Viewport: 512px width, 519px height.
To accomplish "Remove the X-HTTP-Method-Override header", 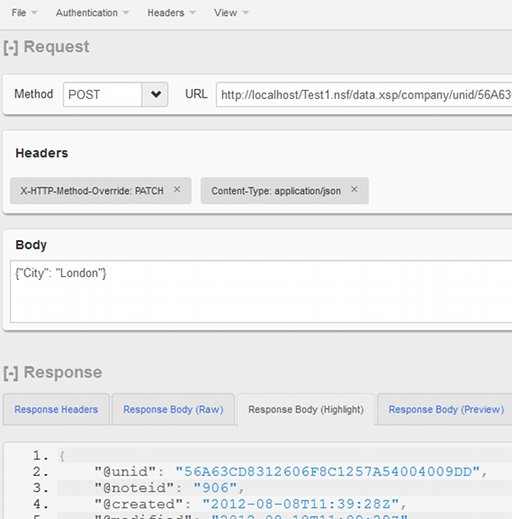I will point(177,189).
